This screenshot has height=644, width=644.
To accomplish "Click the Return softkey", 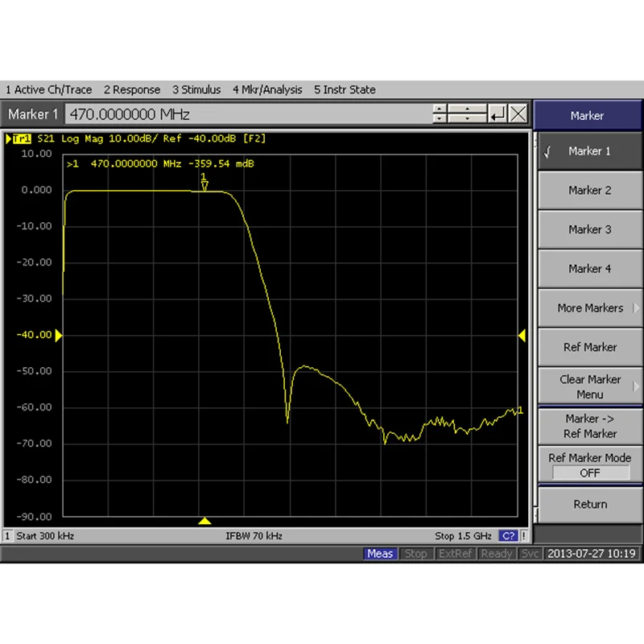I will (590, 505).
